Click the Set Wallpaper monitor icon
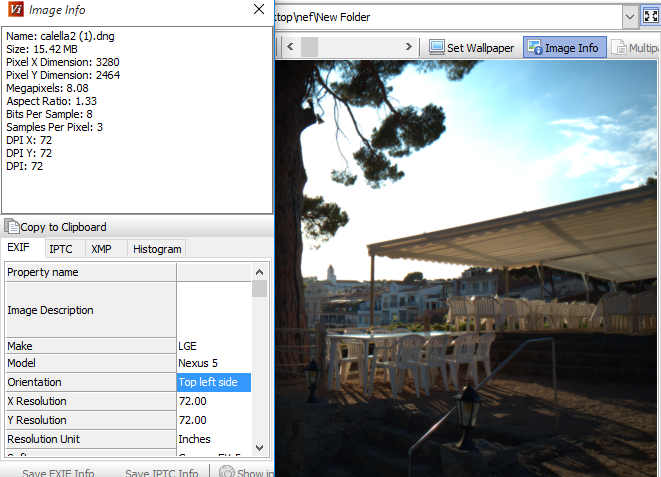The height and width of the screenshot is (477, 661). pyautogui.click(x=437, y=47)
